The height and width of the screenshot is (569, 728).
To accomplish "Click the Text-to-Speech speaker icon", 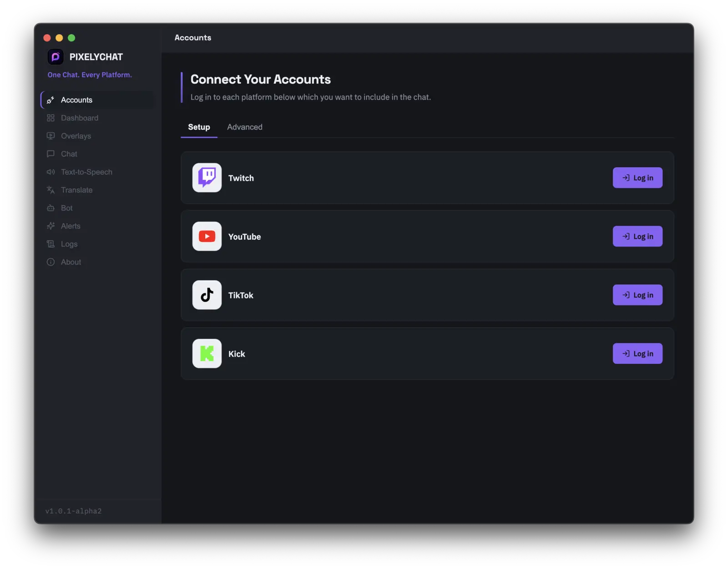I will pyautogui.click(x=51, y=172).
